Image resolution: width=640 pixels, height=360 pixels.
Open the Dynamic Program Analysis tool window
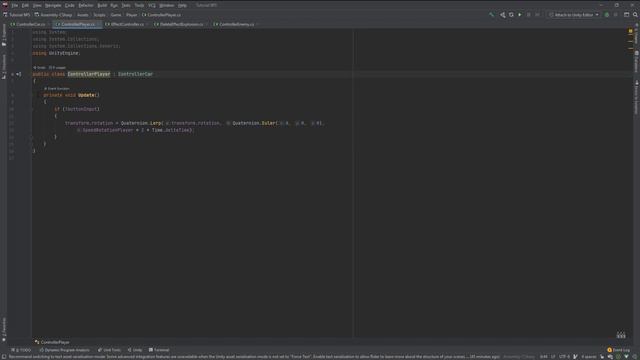64,350
